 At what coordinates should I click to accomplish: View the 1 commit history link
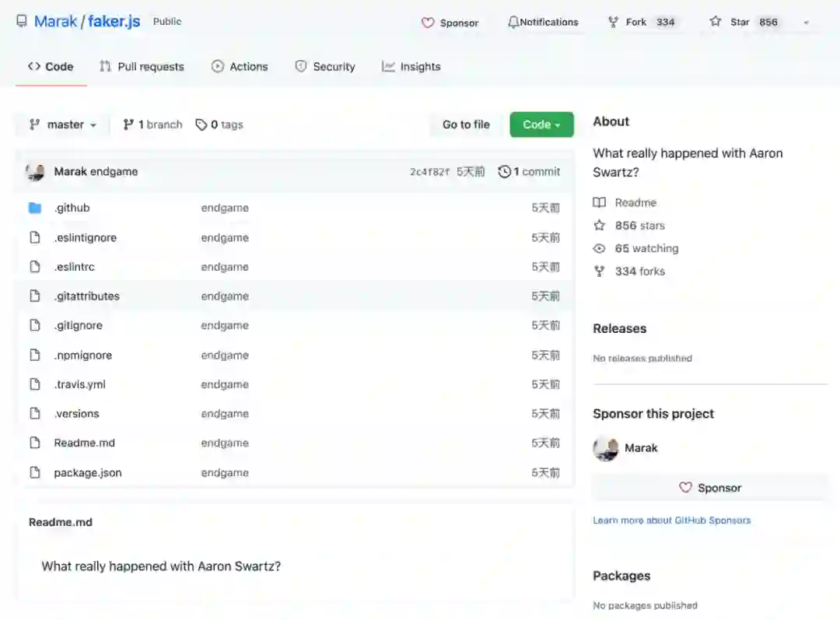(x=530, y=171)
